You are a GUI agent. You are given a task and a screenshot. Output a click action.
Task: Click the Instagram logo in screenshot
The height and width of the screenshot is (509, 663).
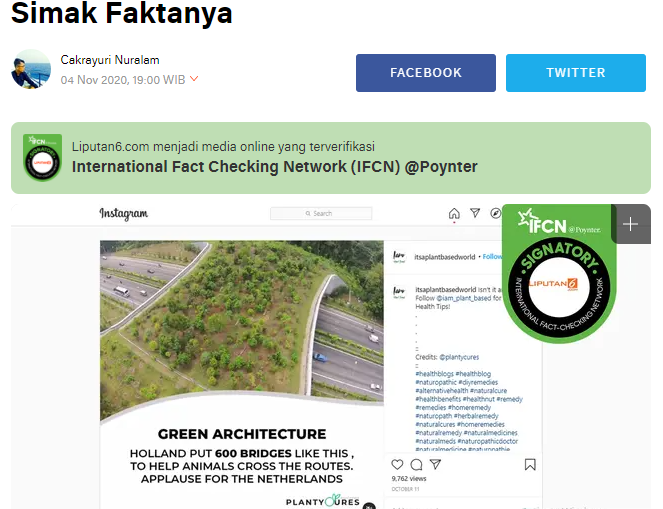pos(123,213)
